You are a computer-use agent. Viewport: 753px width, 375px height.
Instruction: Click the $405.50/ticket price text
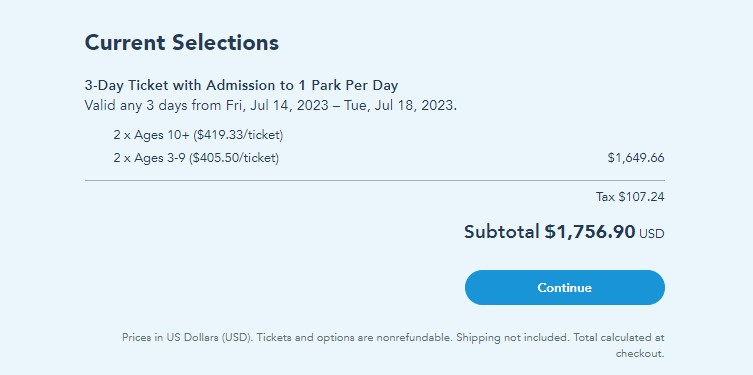pos(234,157)
